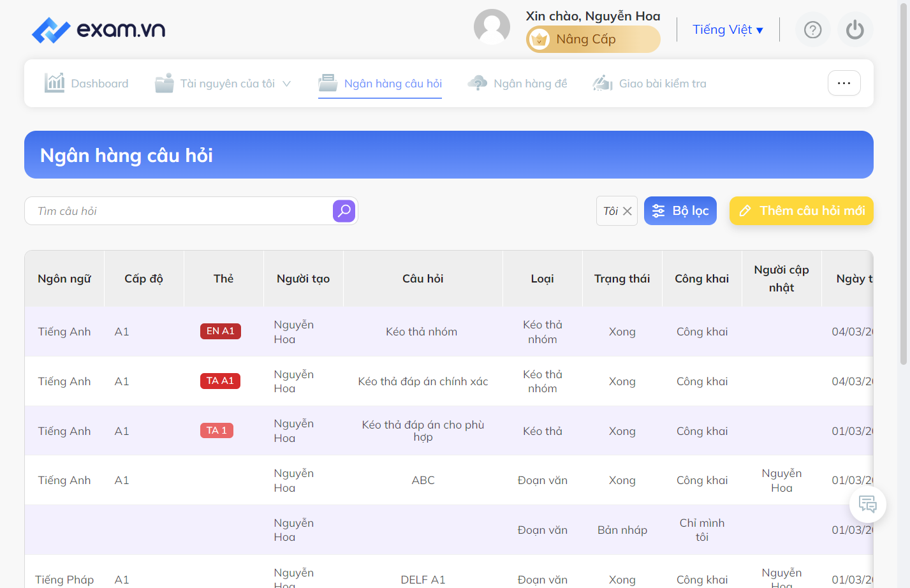Click the EN A1 tag

pos(221,331)
